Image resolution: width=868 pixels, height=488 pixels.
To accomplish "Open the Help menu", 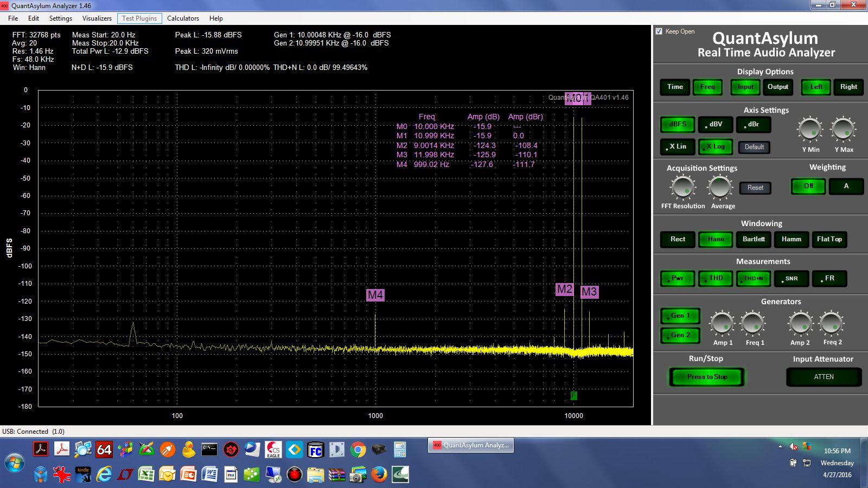I will tap(216, 18).
